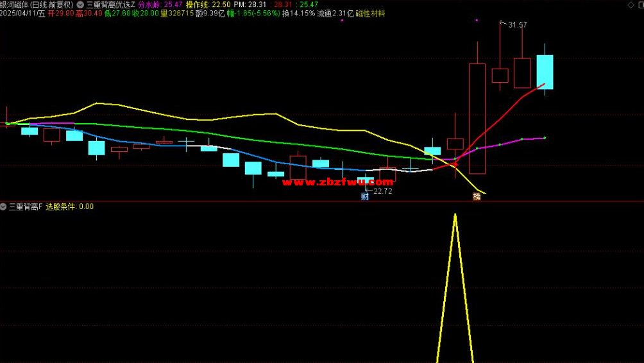Click the 财 marker under the chart
Viewport: 644px width, 363px height.
coord(365,197)
